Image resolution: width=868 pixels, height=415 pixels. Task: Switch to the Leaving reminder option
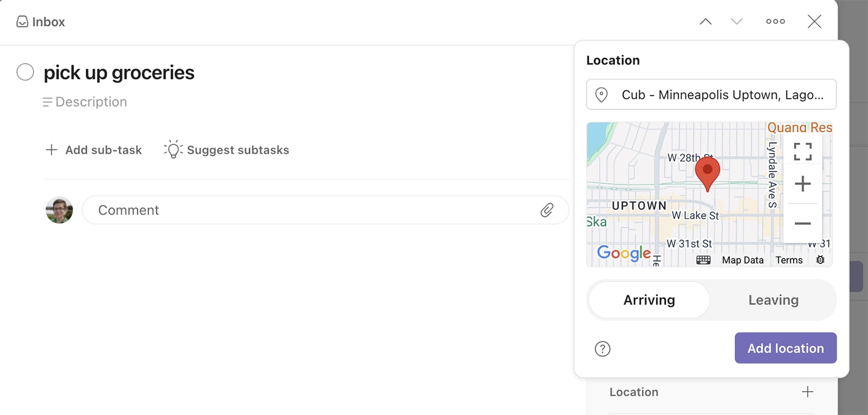[773, 300]
